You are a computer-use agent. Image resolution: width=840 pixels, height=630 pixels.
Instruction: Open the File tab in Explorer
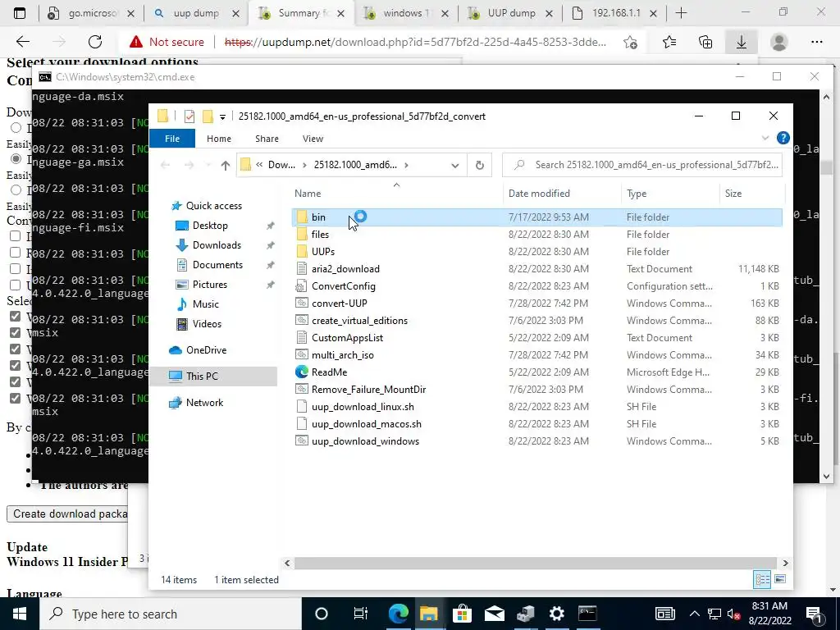click(172, 139)
